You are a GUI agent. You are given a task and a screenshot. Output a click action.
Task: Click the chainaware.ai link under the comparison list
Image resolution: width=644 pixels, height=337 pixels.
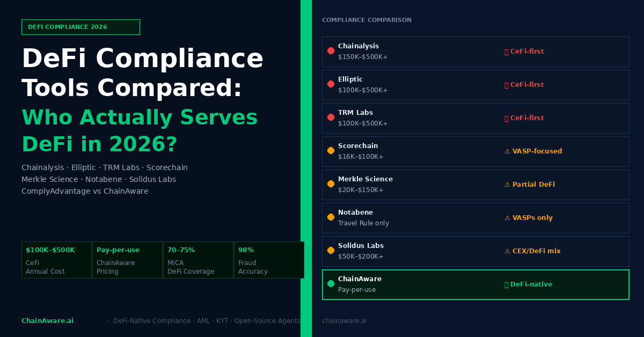[344, 321]
